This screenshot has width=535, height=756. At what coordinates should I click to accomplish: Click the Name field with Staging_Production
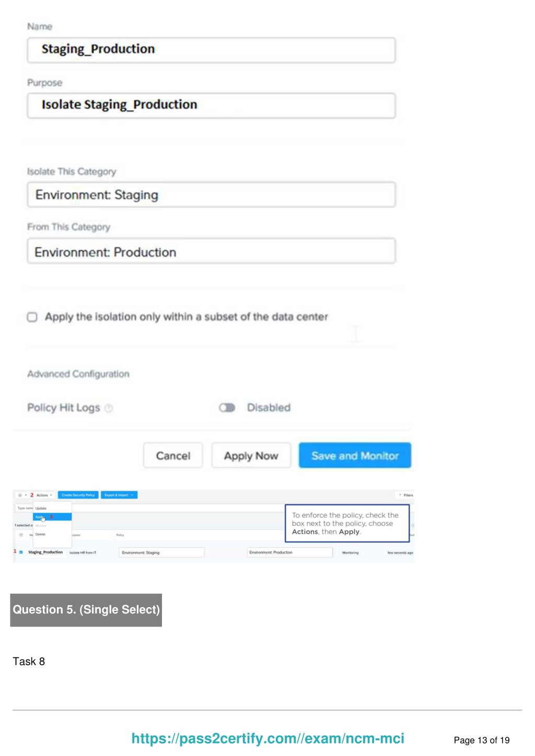[x=211, y=50]
